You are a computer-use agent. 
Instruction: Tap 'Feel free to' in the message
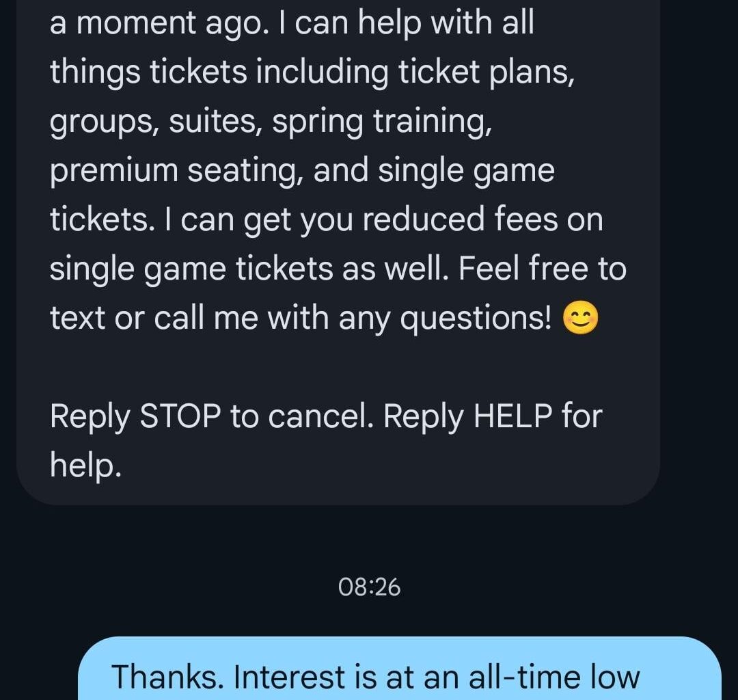[x=543, y=269]
